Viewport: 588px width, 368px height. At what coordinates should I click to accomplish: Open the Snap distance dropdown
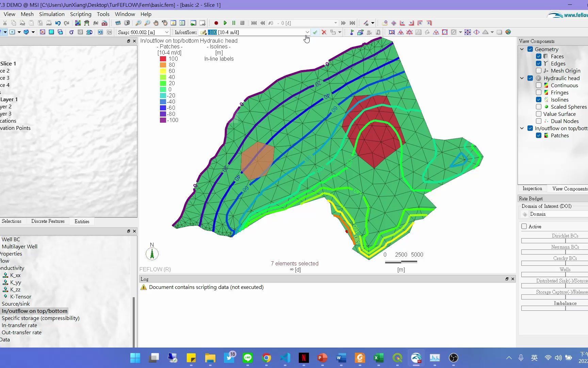point(167,32)
